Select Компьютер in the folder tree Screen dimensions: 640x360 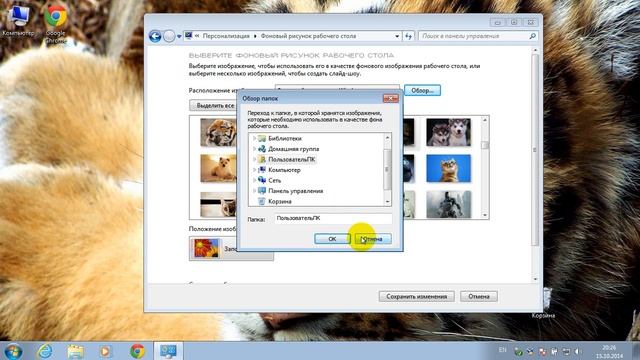point(284,170)
